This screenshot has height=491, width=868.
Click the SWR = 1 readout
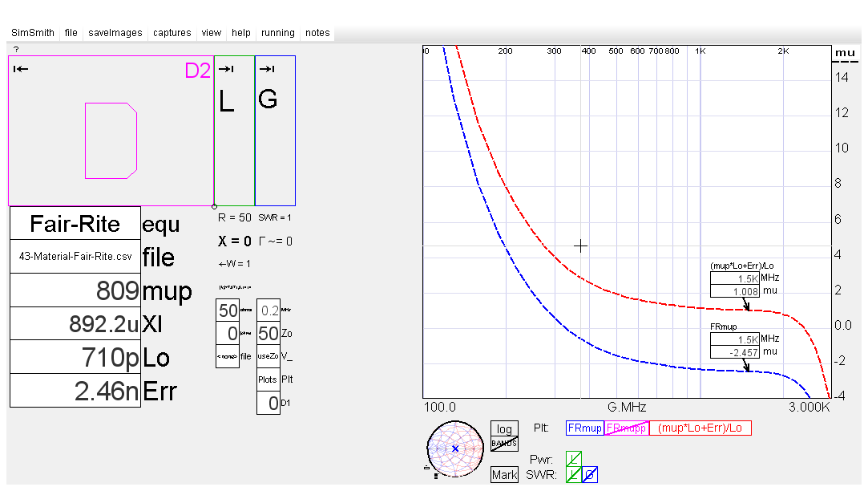tap(275, 217)
